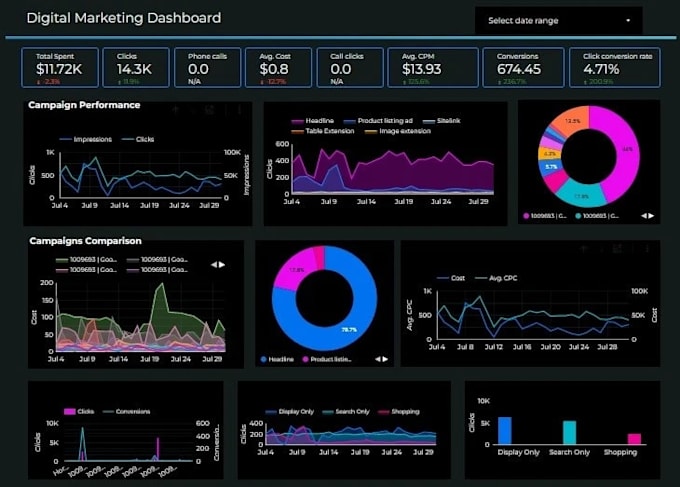Go to previous legend page in Campaigns Comparison chart

214,265
